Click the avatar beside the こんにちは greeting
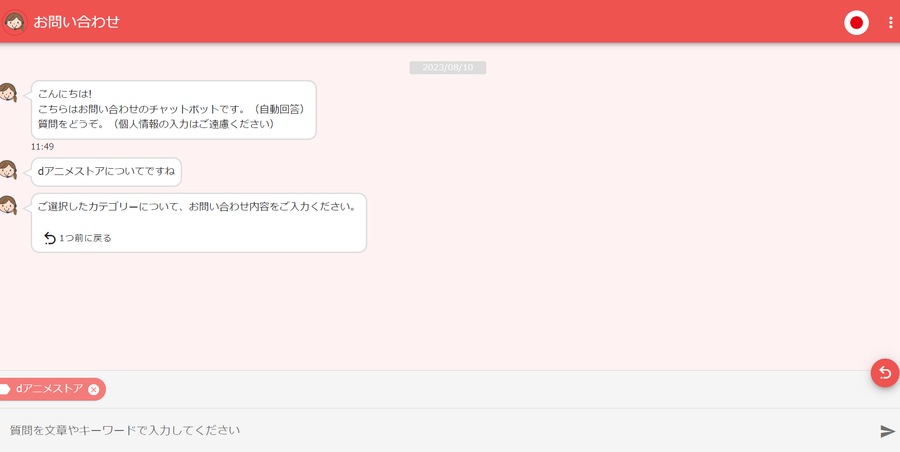900x452 pixels. (8, 92)
